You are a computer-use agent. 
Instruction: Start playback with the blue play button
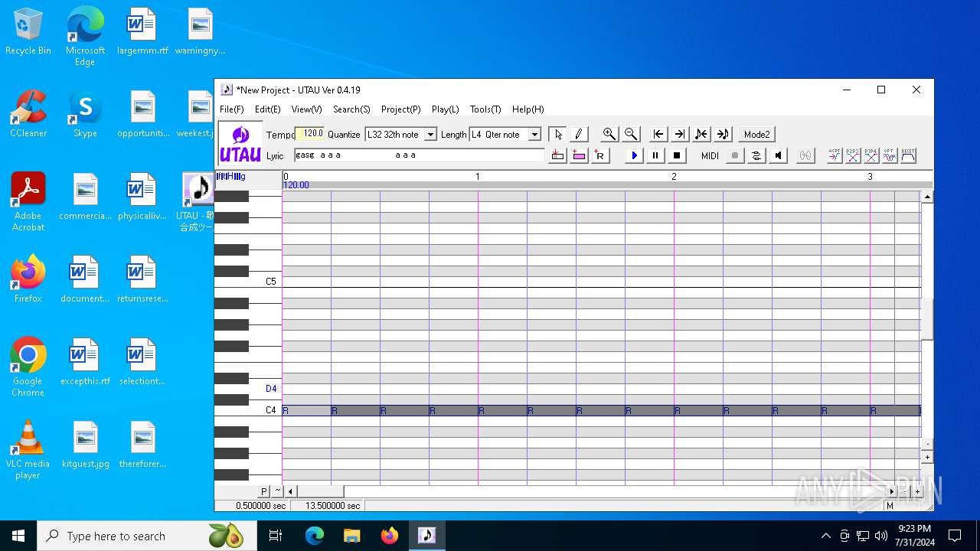tap(634, 155)
